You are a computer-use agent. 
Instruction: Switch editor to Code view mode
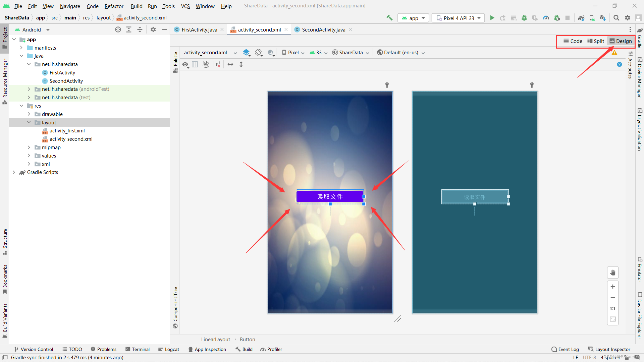tap(573, 41)
